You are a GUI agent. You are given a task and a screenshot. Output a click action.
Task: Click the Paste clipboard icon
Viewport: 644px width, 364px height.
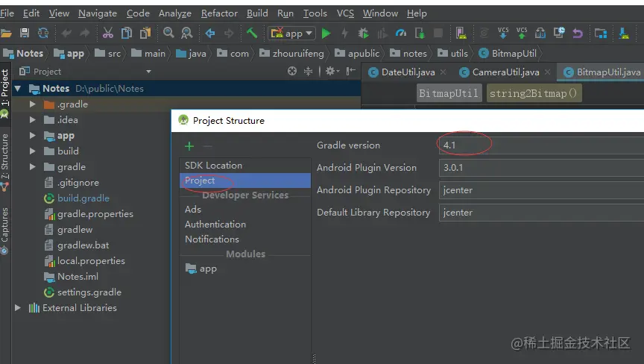pyautogui.click(x=145, y=33)
